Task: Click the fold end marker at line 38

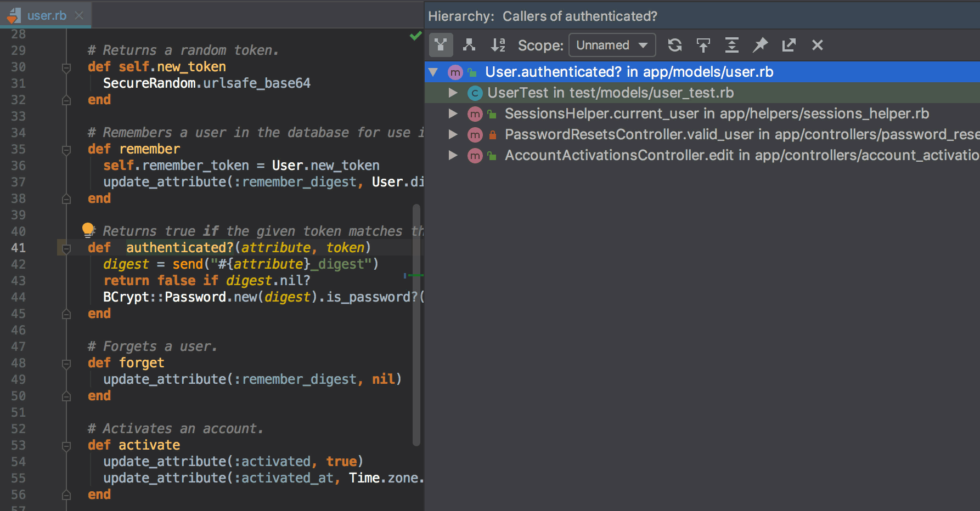Action: tap(66, 199)
